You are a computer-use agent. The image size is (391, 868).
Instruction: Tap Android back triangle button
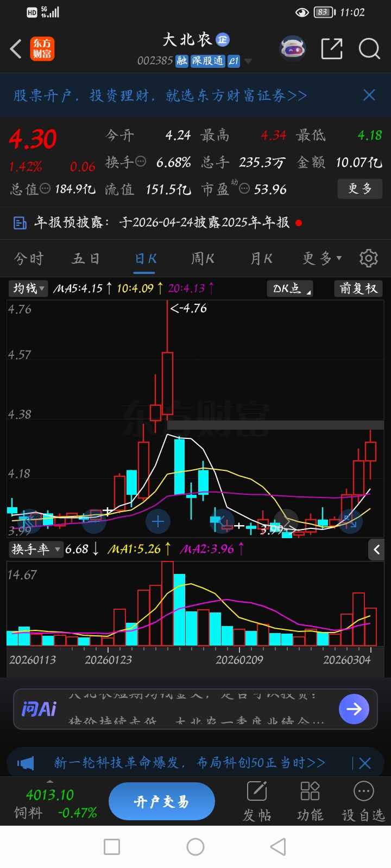[x=278, y=847]
